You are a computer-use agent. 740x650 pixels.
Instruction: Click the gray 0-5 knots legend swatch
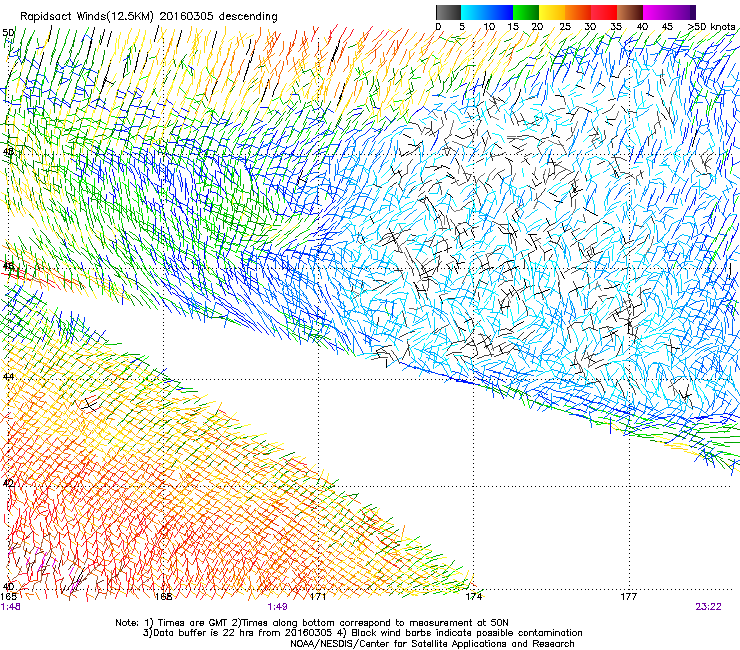448,12
